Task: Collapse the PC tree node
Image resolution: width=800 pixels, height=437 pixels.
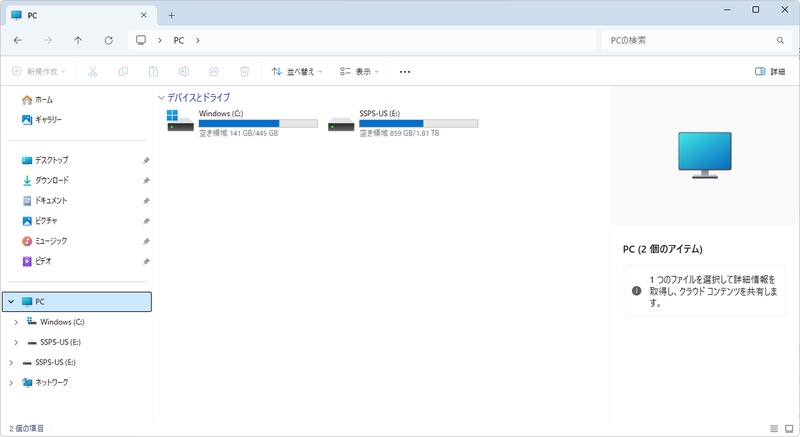Action: 11,301
